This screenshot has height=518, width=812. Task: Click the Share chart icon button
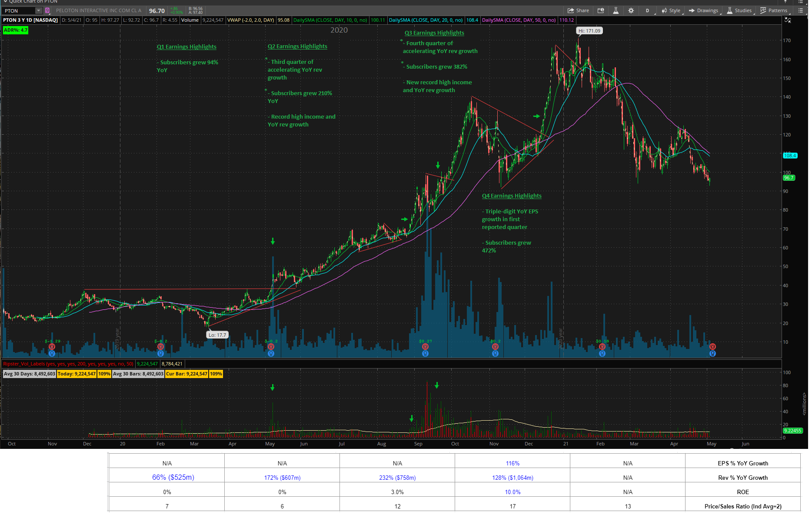pos(578,10)
